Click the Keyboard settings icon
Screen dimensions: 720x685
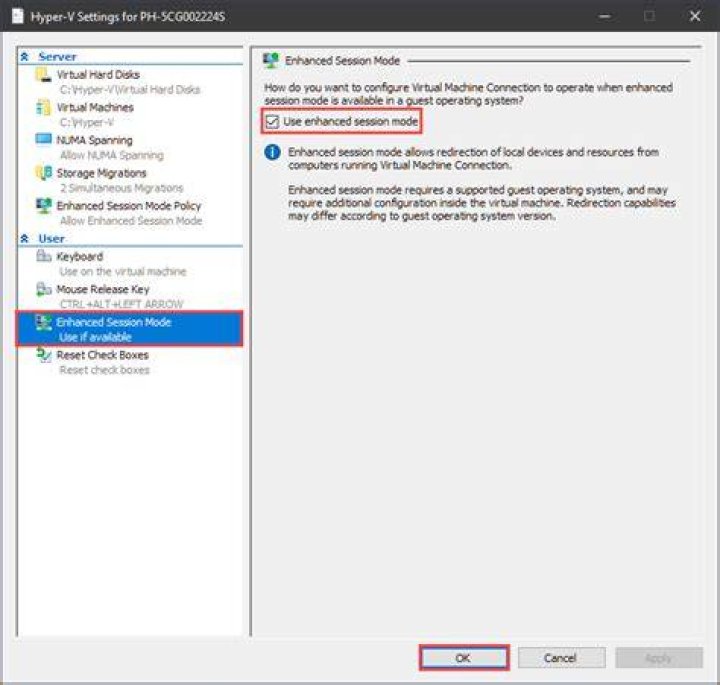(x=43, y=256)
